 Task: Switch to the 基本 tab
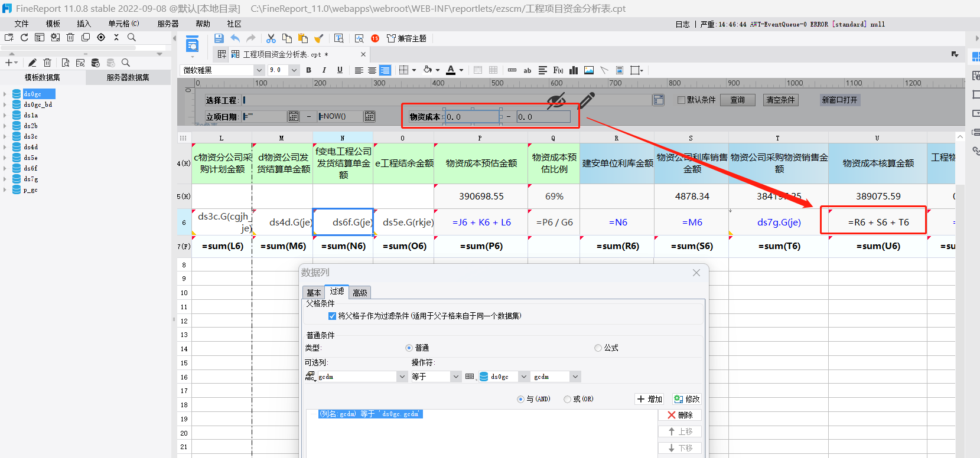314,293
